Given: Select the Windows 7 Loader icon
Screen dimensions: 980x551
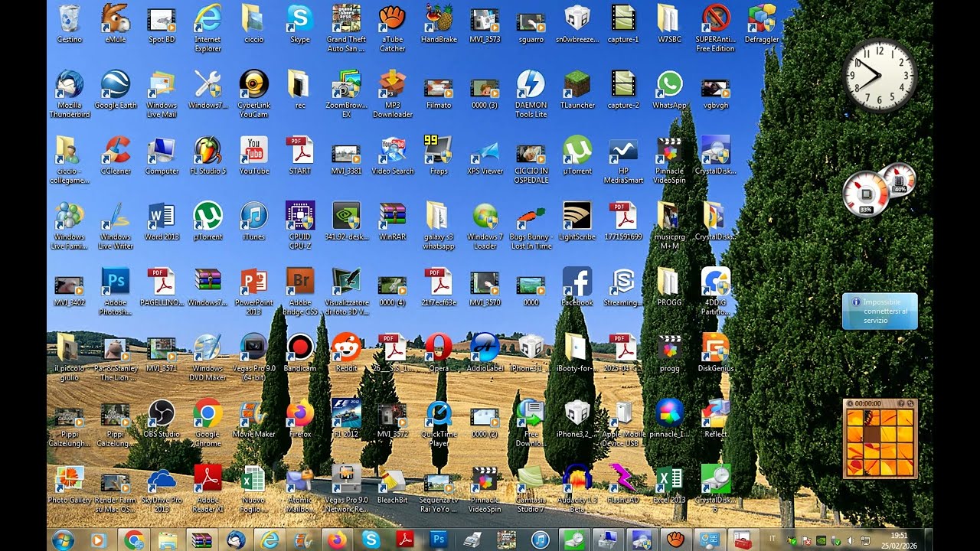Looking at the screenshot, I should pos(485,225).
